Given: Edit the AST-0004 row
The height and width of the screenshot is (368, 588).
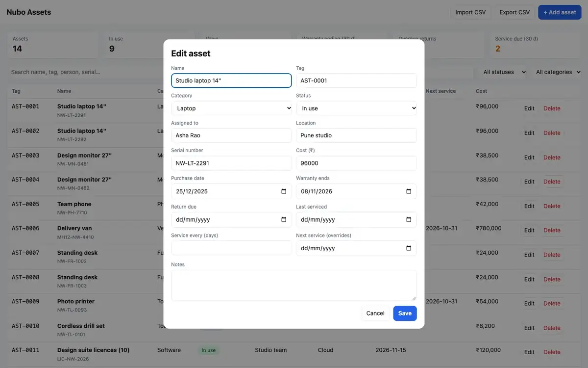Looking at the screenshot, I should [529, 182].
